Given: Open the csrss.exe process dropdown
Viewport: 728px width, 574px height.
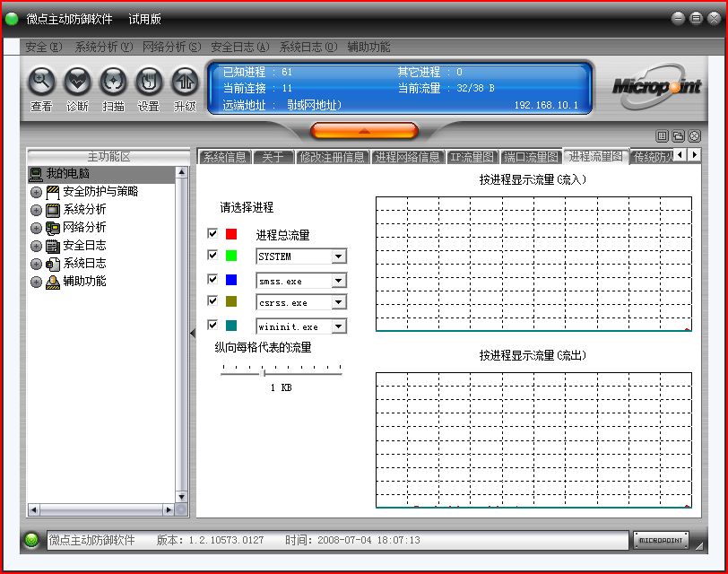Looking at the screenshot, I should [x=339, y=302].
